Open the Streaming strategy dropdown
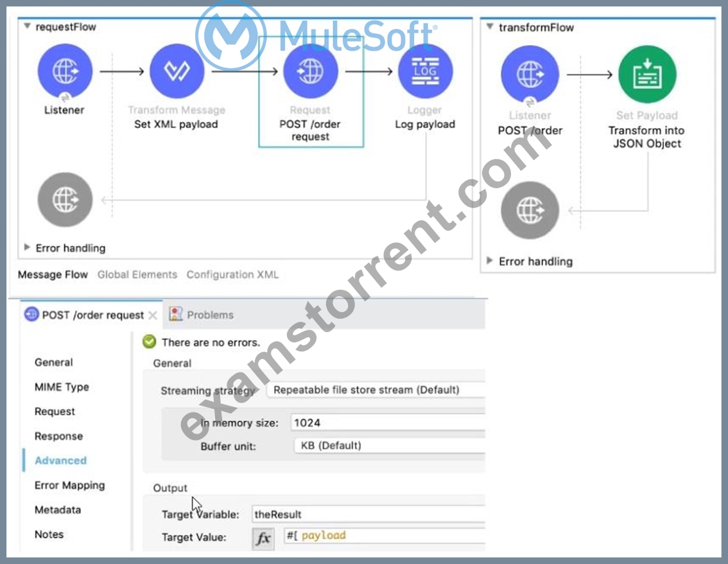728x564 pixels. 376,390
